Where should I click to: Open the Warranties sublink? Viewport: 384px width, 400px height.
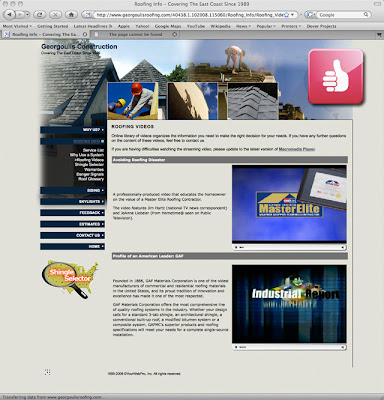[94, 169]
